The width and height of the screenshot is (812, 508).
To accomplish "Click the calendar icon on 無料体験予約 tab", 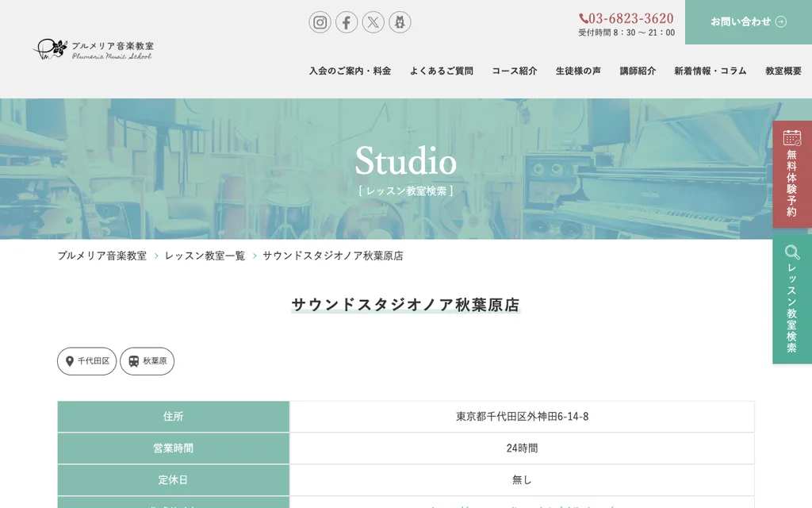I will pos(792,137).
